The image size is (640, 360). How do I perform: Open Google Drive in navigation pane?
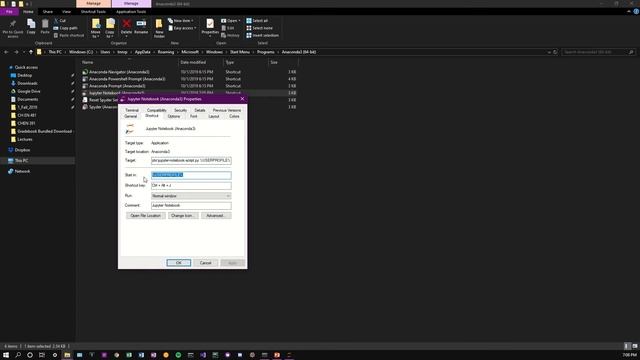[29, 91]
